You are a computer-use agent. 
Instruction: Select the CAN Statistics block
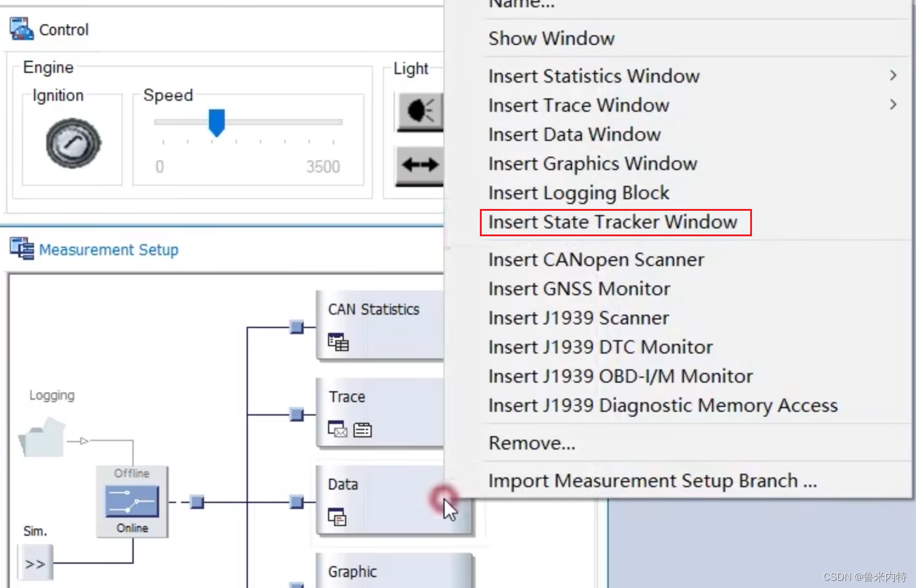point(380,326)
